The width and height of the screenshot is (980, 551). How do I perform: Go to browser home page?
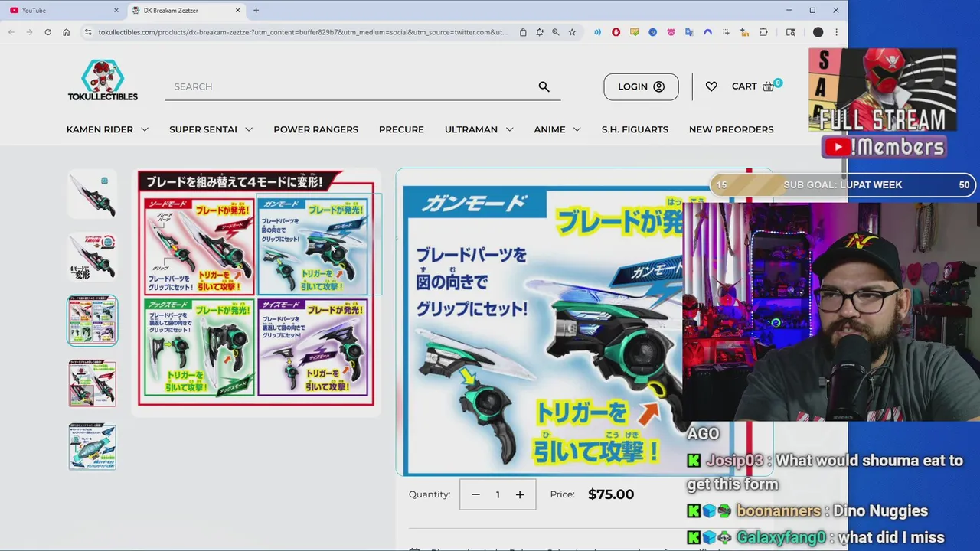[67, 32]
